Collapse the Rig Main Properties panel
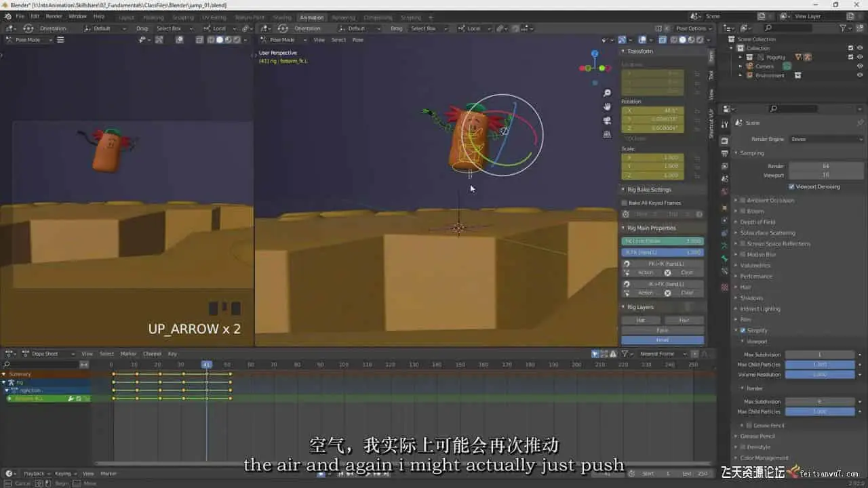Image resolution: width=868 pixels, height=488 pixels. [x=623, y=228]
